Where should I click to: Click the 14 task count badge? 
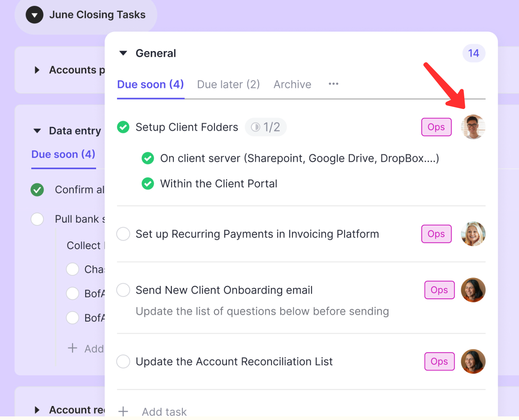[473, 53]
